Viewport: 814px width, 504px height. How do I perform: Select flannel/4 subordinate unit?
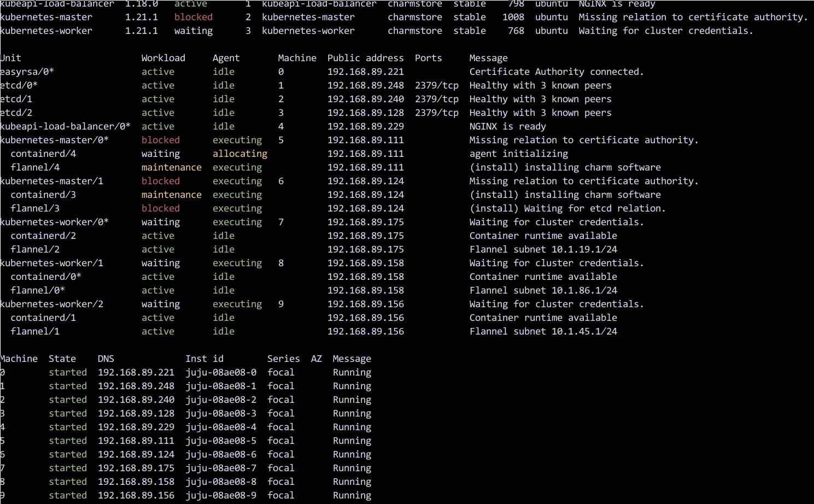coord(35,167)
